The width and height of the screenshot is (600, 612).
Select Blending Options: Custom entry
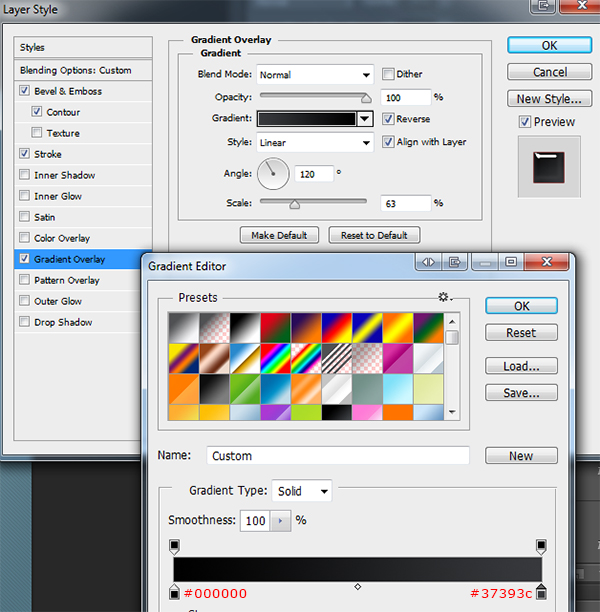pos(83,70)
